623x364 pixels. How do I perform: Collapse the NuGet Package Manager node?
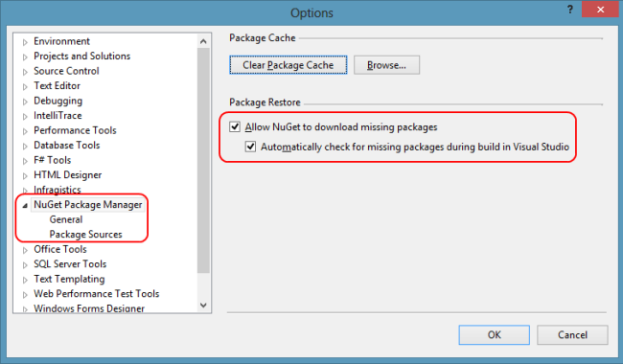25,205
